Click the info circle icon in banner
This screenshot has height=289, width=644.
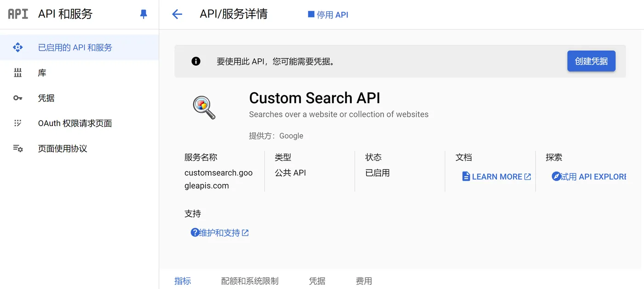point(196,61)
